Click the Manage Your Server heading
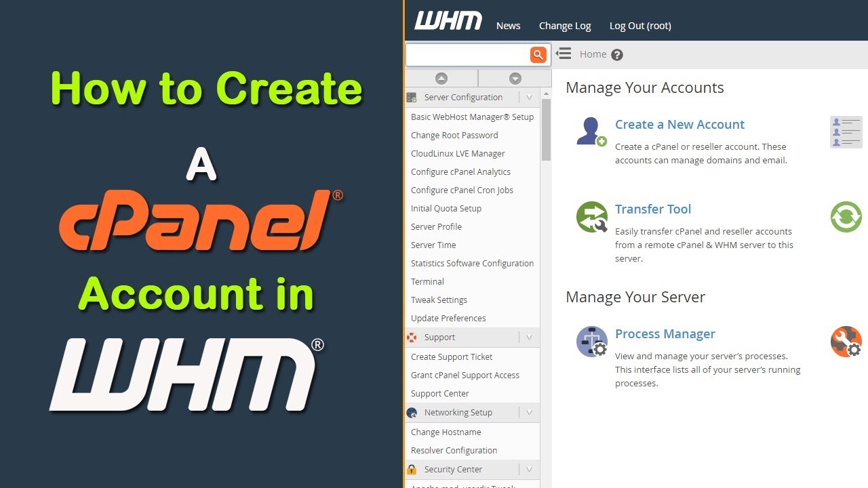The width and height of the screenshot is (868, 488). pos(635,298)
